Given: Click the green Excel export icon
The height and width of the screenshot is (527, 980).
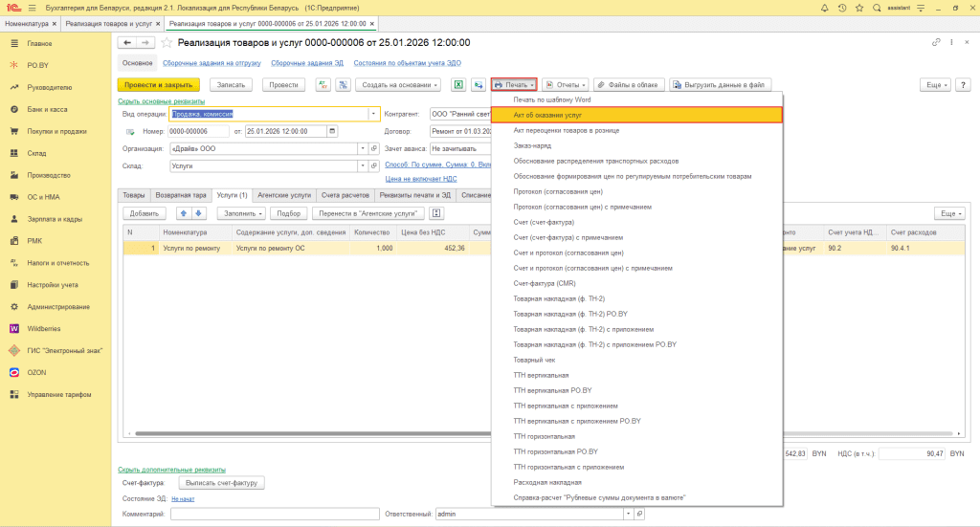Looking at the screenshot, I should click(458, 84).
